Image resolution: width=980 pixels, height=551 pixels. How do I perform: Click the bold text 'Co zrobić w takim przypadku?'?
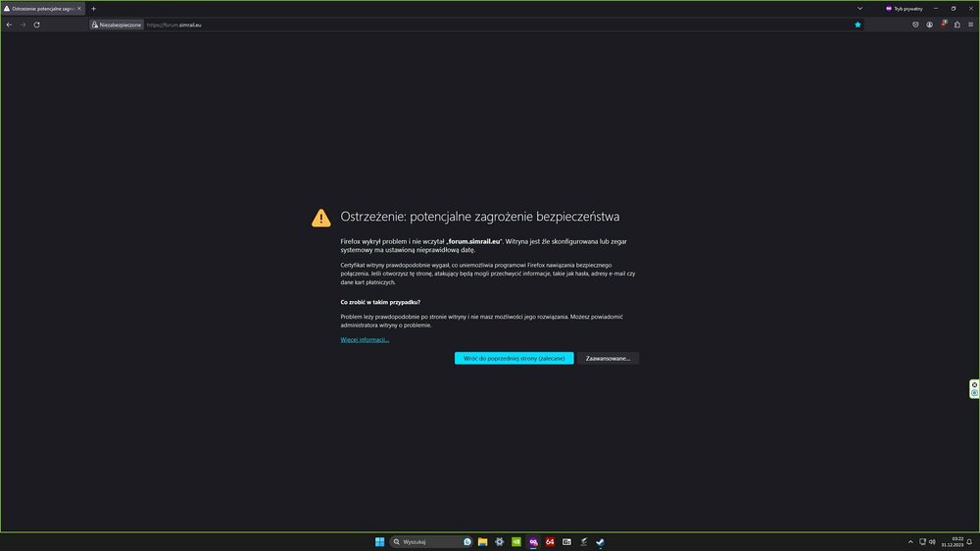pyautogui.click(x=380, y=302)
